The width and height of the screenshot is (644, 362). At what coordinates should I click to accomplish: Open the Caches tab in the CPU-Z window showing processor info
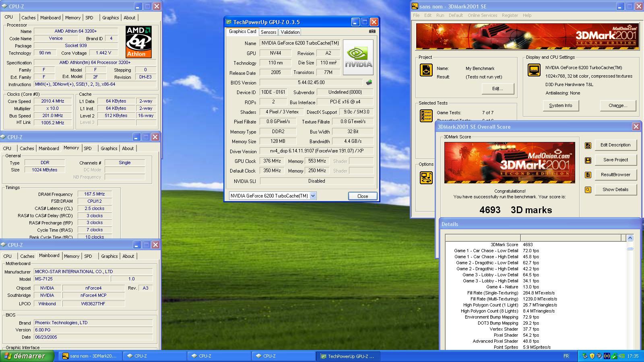coord(28,18)
